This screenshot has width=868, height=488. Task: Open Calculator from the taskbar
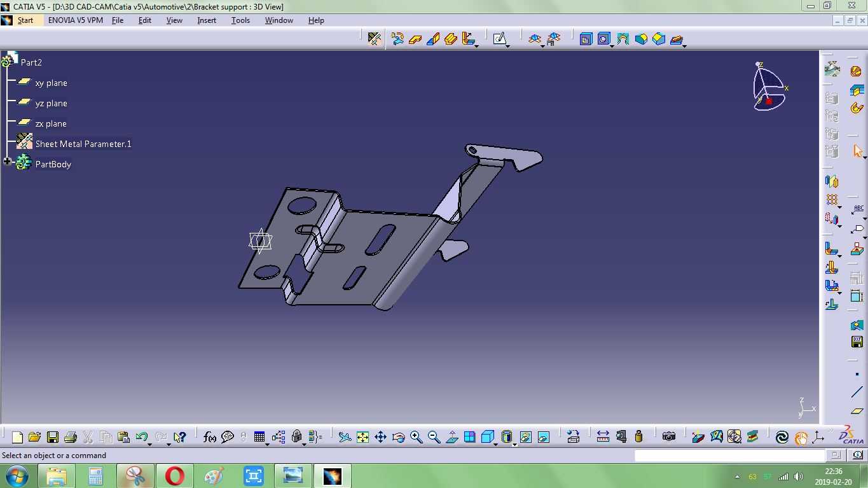tap(96, 476)
